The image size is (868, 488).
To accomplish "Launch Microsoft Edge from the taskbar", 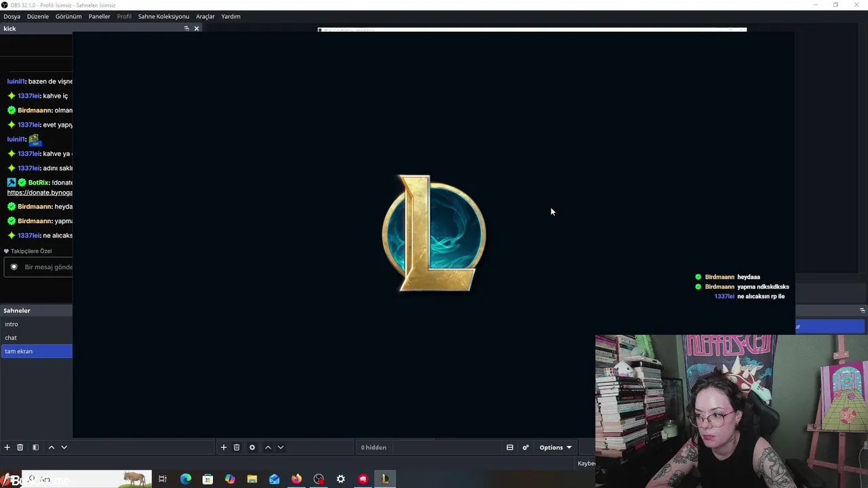I will tap(185, 479).
